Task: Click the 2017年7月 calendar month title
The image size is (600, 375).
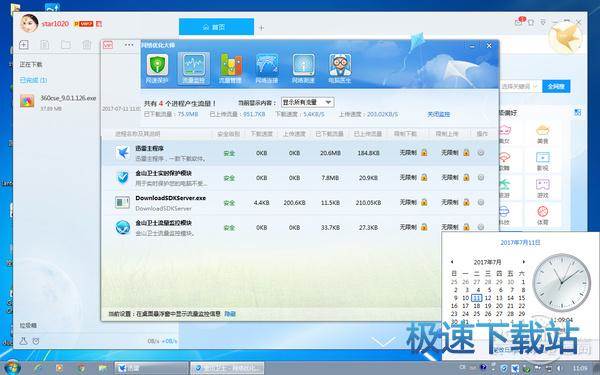Action: [x=487, y=262]
